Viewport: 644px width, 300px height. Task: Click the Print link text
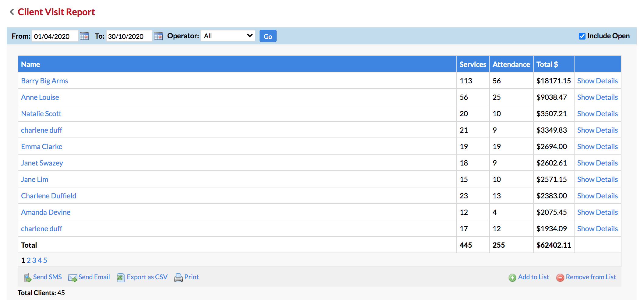tap(191, 277)
